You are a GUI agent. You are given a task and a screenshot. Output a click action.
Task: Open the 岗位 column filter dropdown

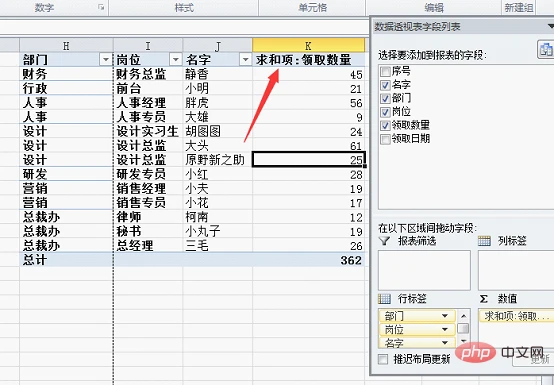176,60
